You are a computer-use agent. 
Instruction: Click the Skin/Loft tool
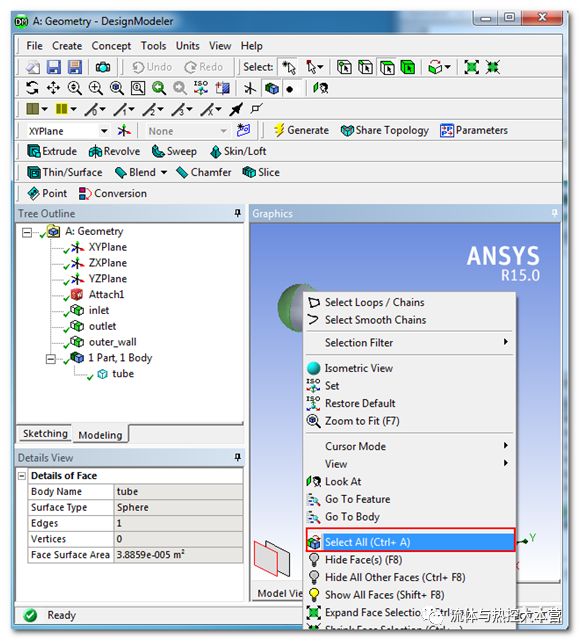click(238, 152)
